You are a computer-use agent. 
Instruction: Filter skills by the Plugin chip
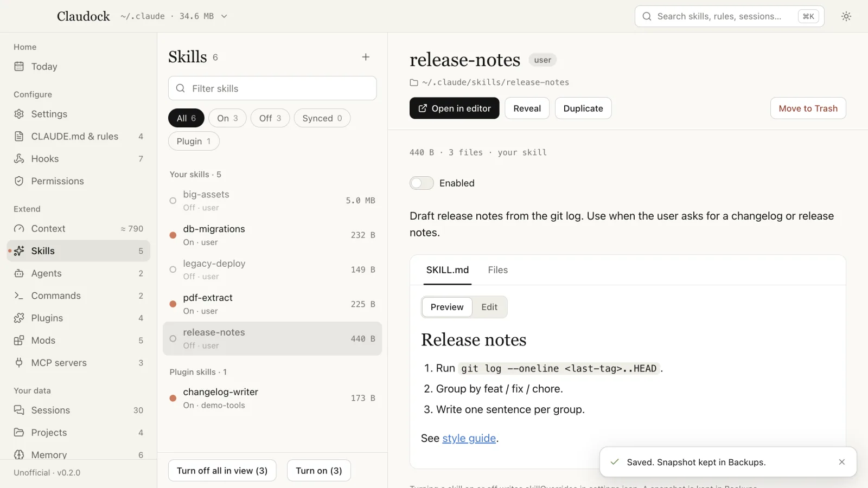pyautogui.click(x=194, y=142)
